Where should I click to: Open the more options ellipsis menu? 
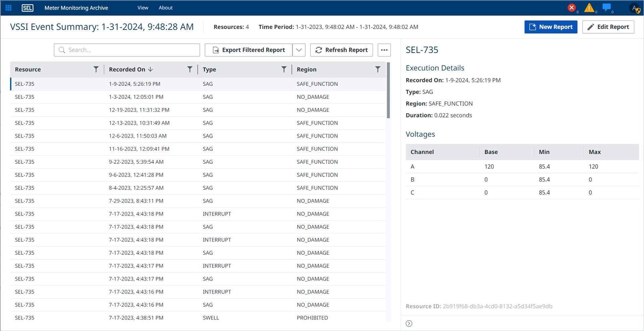384,50
